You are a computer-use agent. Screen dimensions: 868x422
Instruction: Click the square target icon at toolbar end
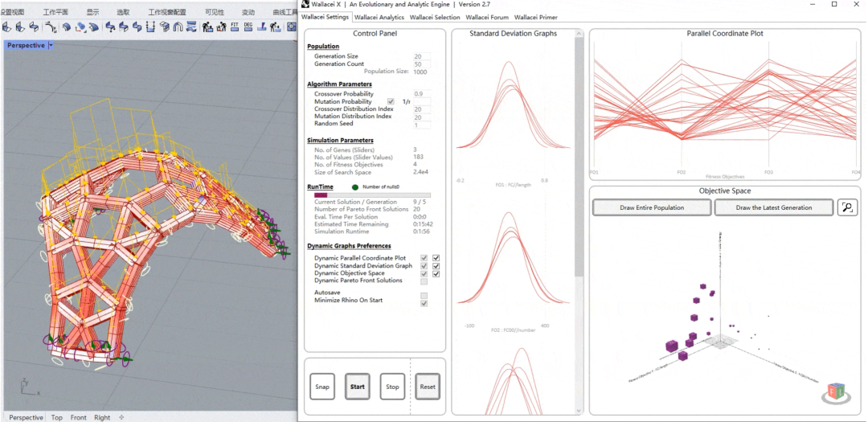(292, 27)
